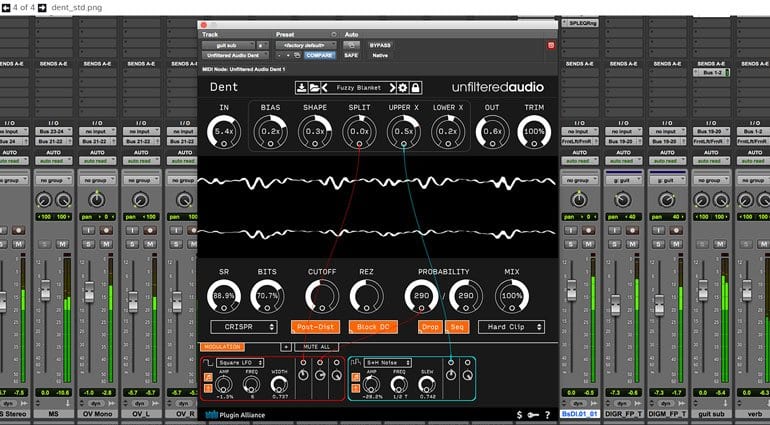770x425 pixels.
Task: Click the CUTOFF knob
Action: [x=322, y=296]
